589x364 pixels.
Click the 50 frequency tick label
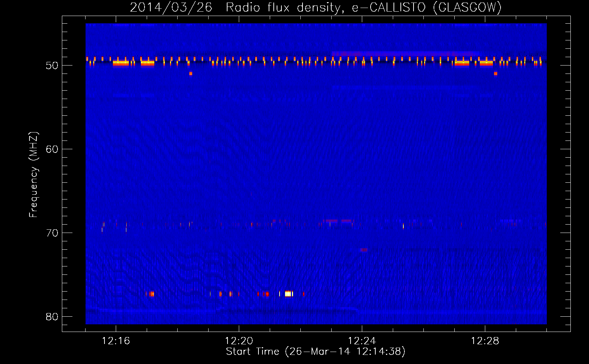[x=52, y=66]
